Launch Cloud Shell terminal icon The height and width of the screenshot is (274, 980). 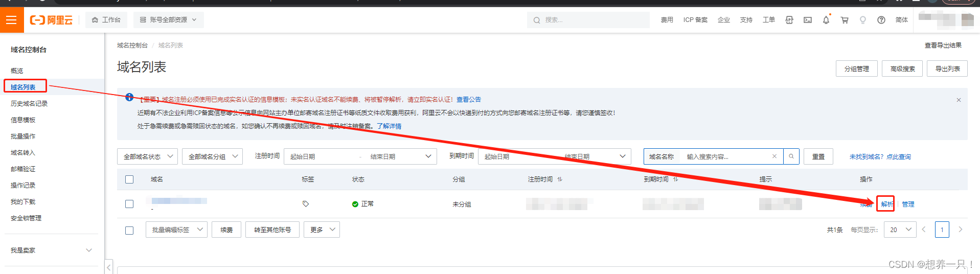pyautogui.click(x=808, y=20)
